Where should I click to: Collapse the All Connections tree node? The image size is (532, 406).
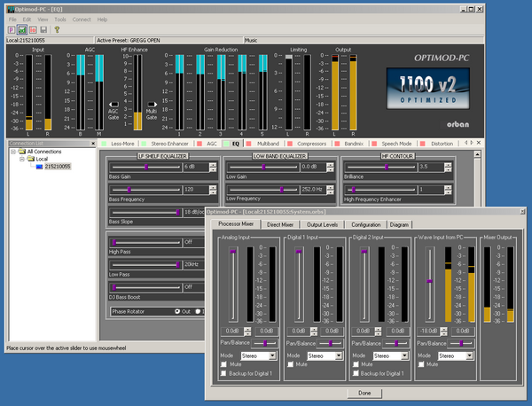coord(13,151)
